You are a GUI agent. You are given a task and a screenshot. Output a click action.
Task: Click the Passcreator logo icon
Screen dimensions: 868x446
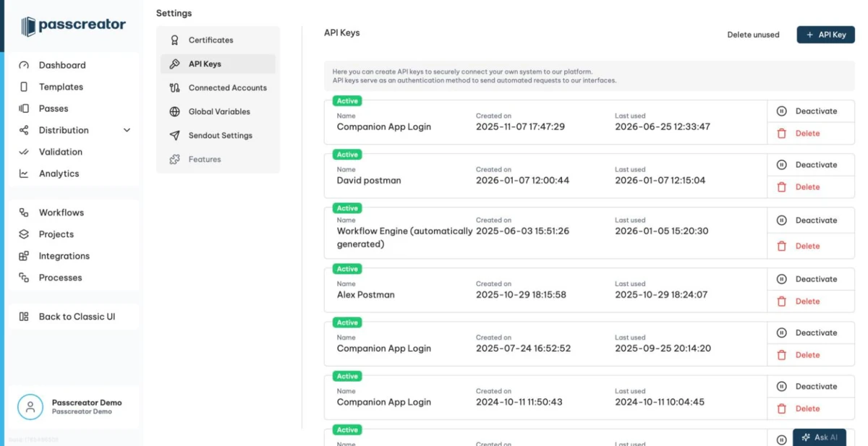[28, 27]
